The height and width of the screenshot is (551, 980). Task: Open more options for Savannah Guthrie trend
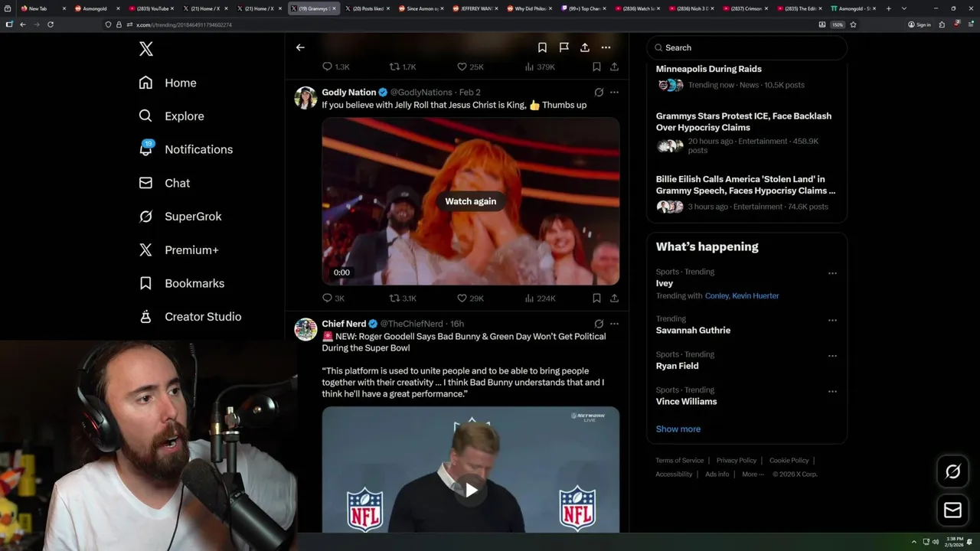coord(832,320)
